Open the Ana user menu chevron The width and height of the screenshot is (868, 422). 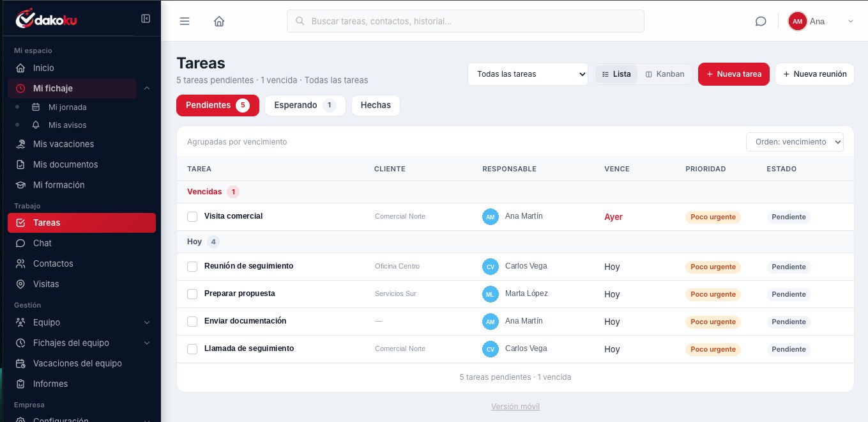tap(850, 21)
